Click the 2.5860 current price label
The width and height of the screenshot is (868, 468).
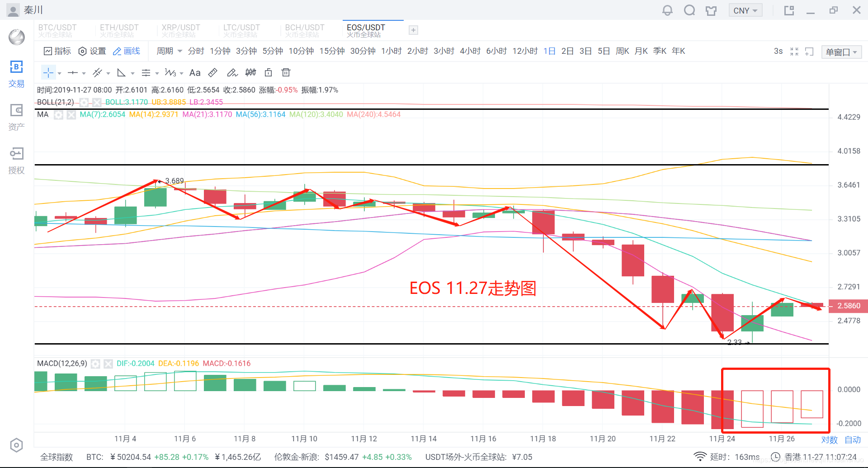(848, 306)
